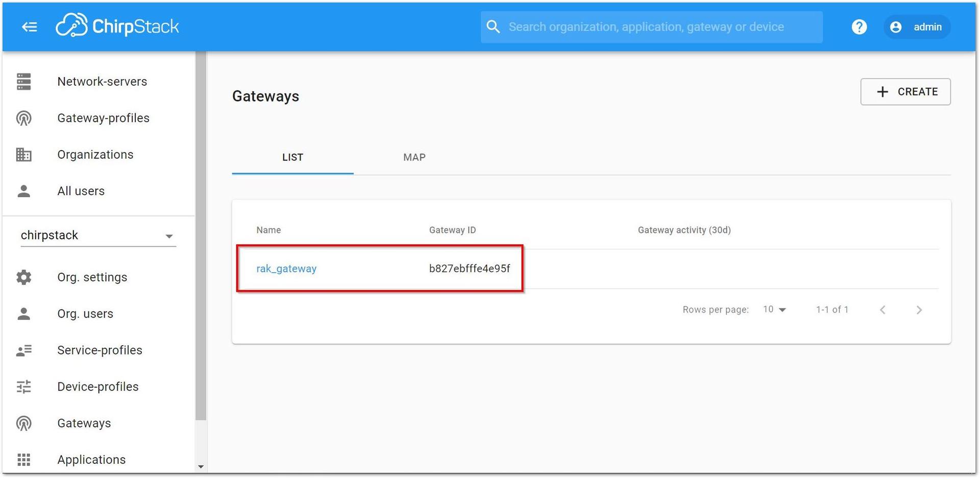Collapse the sidebar with the back-arrow menu icon

[x=30, y=27]
